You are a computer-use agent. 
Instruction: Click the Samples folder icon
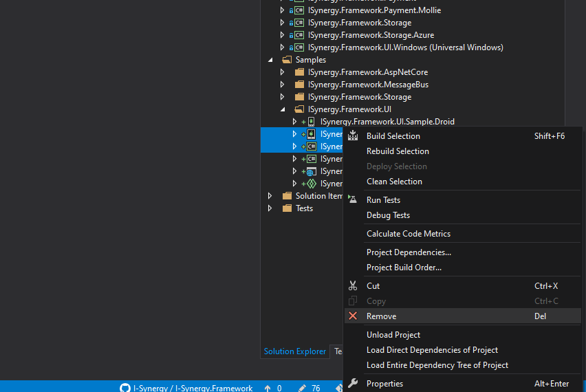point(287,60)
